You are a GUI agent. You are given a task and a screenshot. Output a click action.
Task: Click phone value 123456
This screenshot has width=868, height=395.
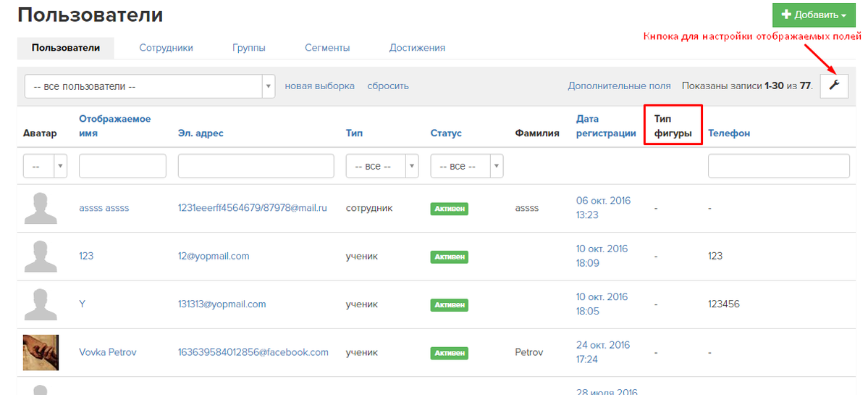click(724, 304)
